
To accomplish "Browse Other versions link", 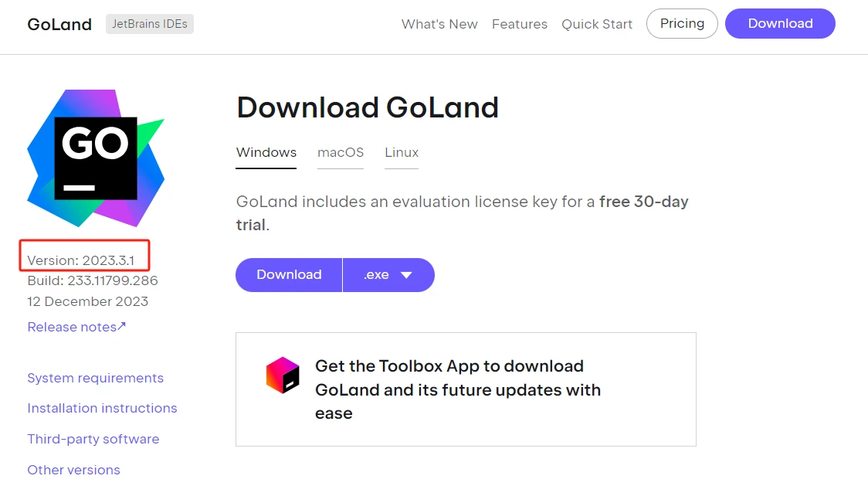I will click(74, 470).
